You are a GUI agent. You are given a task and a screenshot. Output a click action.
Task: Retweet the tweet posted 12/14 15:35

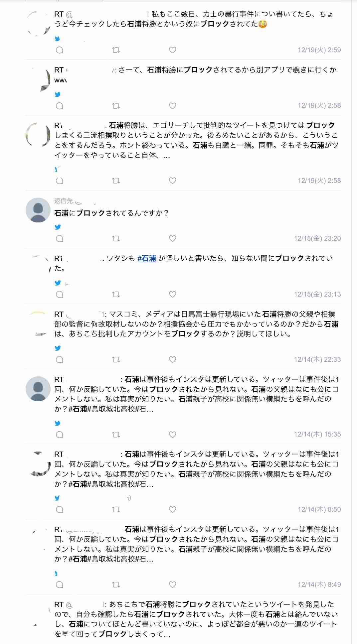(116, 435)
